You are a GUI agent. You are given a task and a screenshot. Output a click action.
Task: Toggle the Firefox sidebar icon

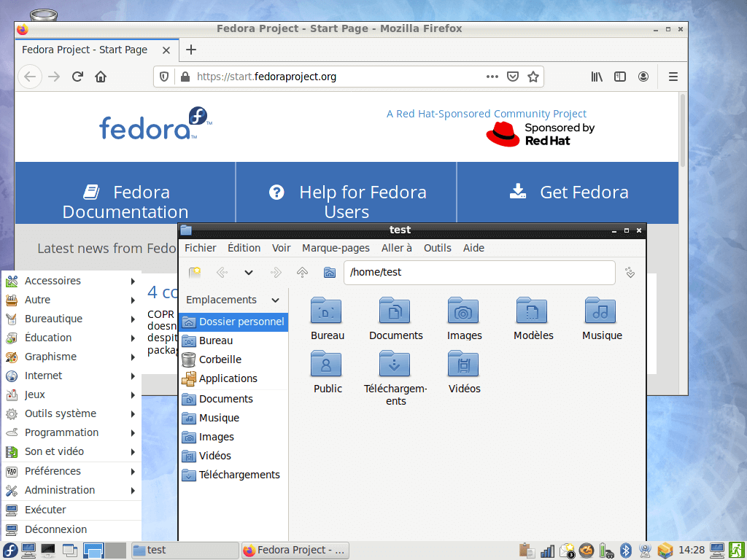(x=620, y=77)
